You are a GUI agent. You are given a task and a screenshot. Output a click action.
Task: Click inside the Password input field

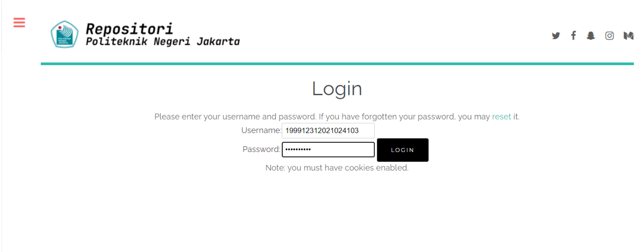(328, 149)
